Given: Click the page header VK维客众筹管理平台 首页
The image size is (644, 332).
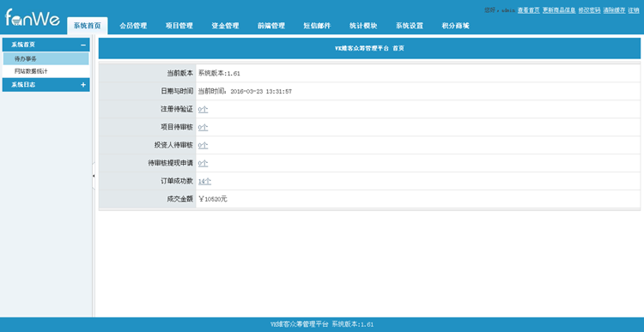Looking at the screenshot, I should pos(369,48).
